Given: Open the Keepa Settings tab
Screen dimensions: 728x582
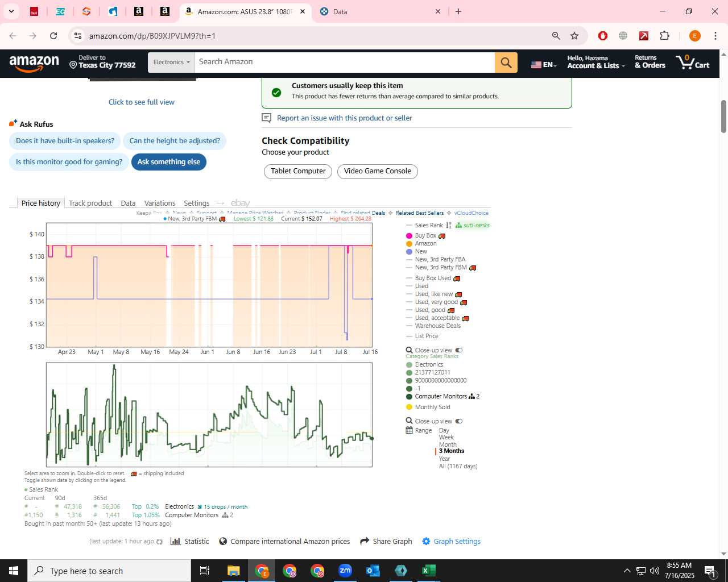Looking at the screenshot, I should pyautogui.click(x=197, y=203).
